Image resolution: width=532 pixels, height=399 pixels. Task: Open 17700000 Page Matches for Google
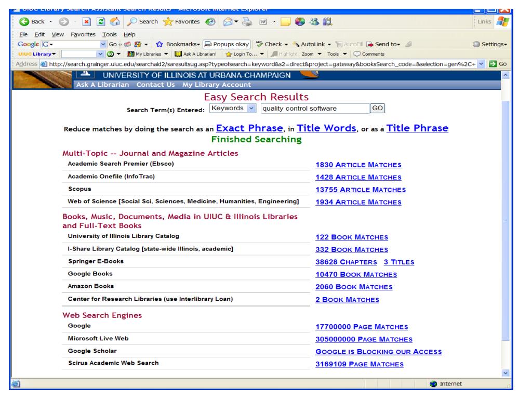pyautogui.click(x=362, y=327)
